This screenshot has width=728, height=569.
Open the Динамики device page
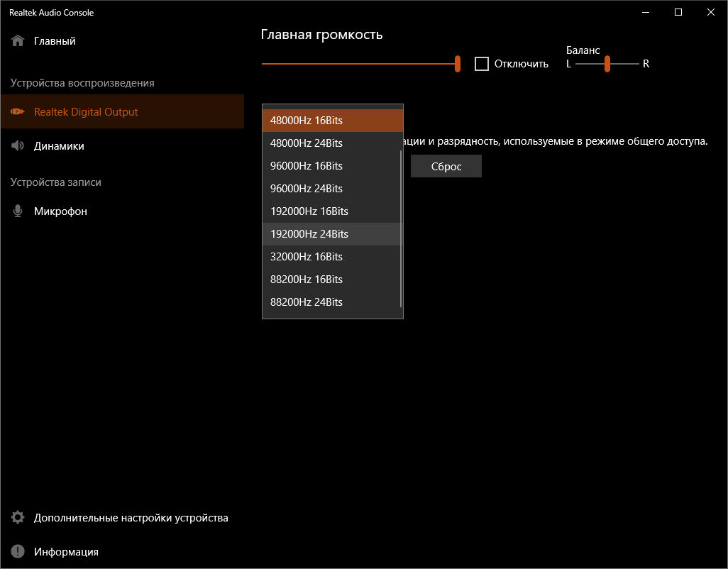pos(123,145)
